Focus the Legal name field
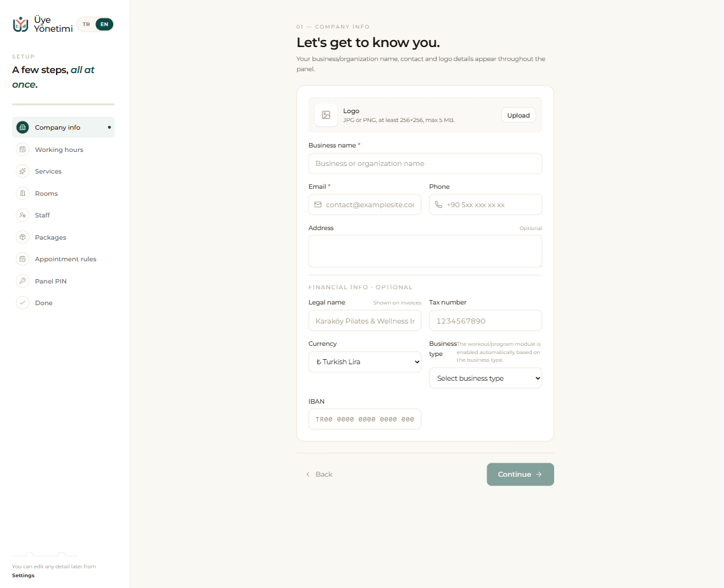This screenshot has height=588, width=724. tap(365, 320)
